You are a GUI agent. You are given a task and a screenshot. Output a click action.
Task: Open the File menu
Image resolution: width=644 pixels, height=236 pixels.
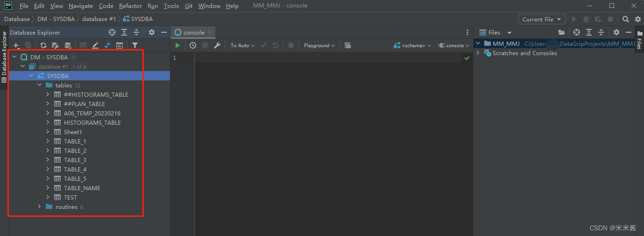pos(24,6)
